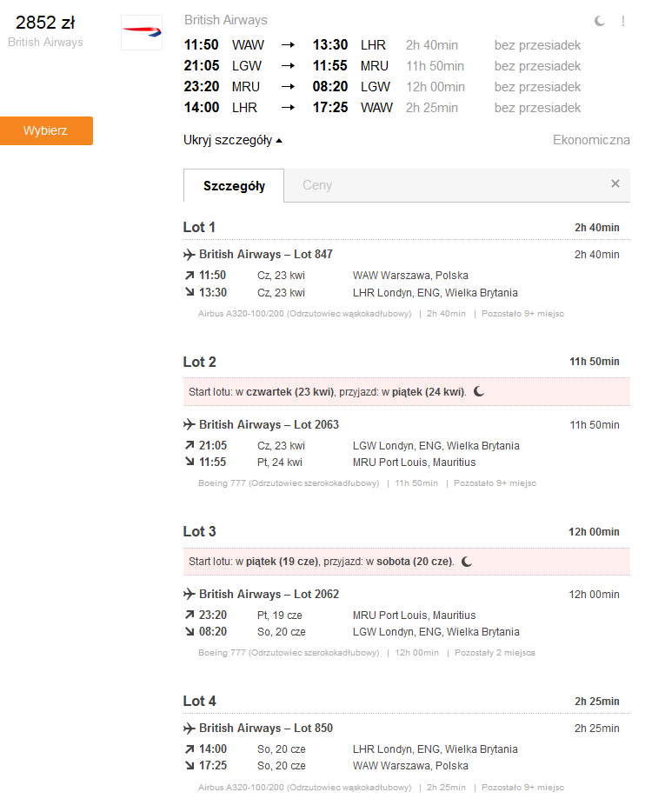Click the arrow between LGW and MRU in summary
The image size is (645, 812).
click(288, 66)
